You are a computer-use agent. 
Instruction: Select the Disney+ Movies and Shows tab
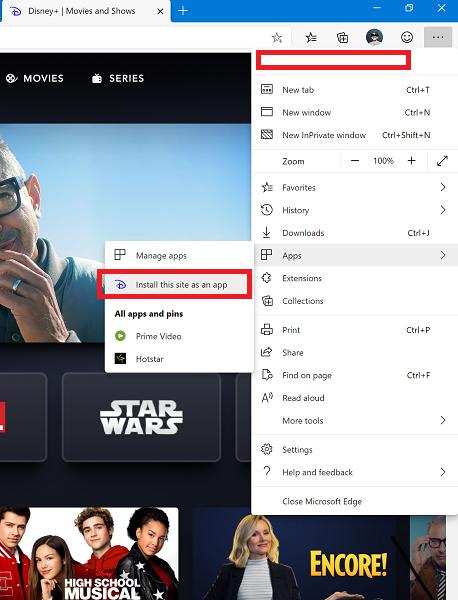(x=85, y=11)
